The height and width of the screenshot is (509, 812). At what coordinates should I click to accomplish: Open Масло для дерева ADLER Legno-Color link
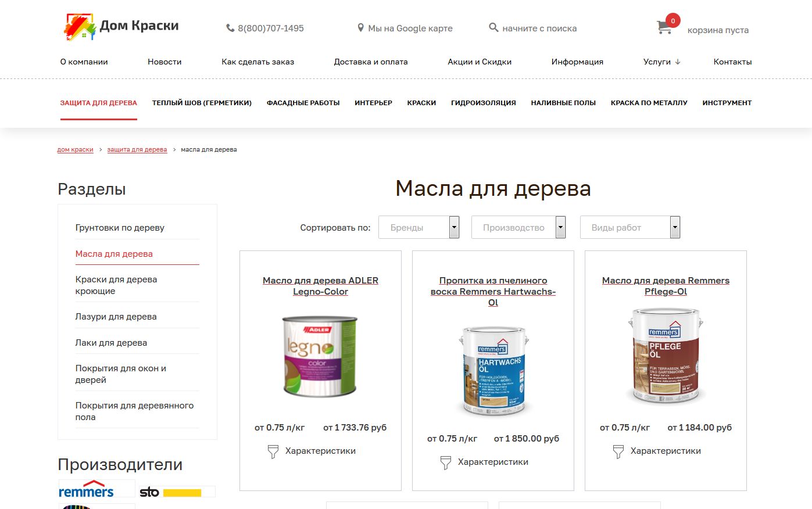click(320, 286)
